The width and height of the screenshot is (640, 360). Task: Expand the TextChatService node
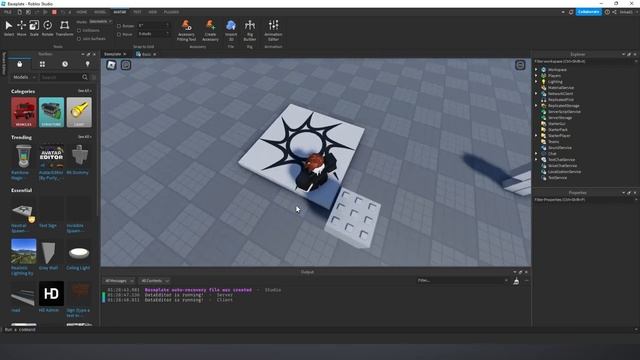click(536, 160)
